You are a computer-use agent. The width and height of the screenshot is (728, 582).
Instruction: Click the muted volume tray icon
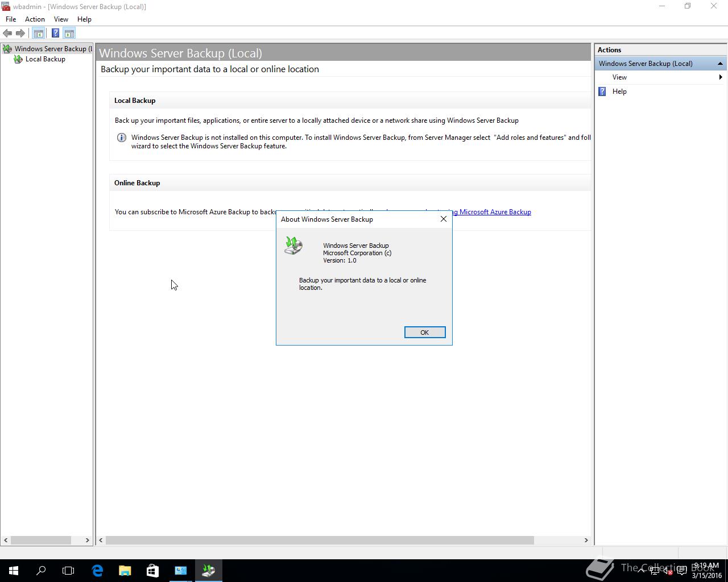[x=668, y=571]
